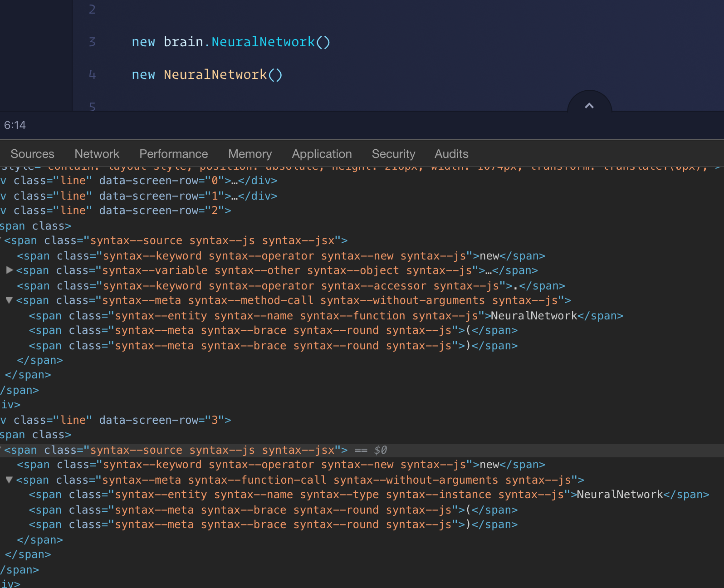Select the syntax--accessor span node

coord(291,286)
